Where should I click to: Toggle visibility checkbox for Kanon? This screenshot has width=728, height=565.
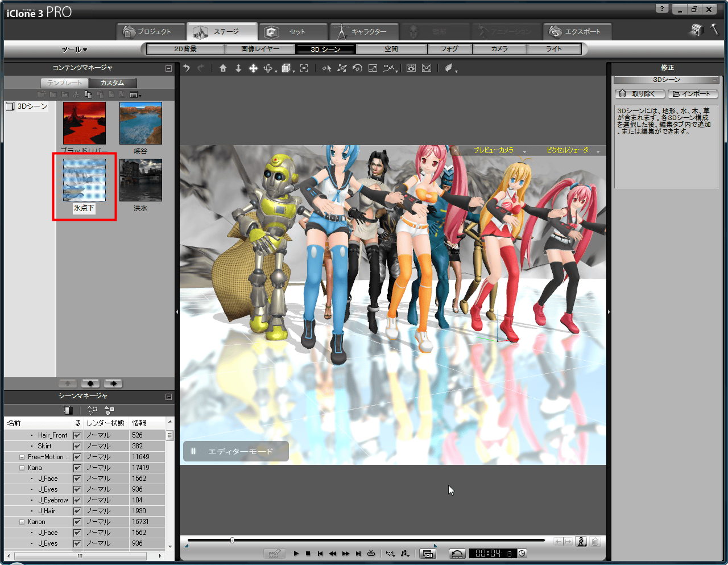pos(77,522)
